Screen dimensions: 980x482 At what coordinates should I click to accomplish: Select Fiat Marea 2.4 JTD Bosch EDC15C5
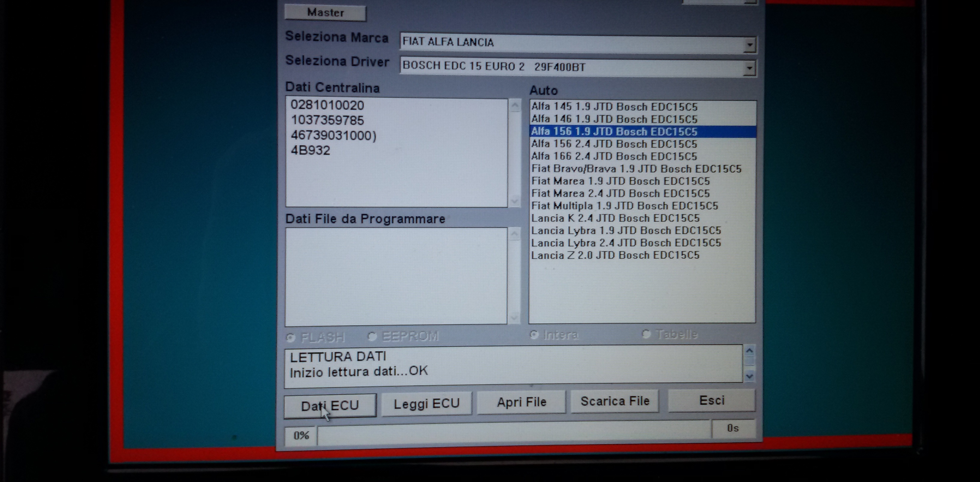pyautogui.click(x=642, y=193)
